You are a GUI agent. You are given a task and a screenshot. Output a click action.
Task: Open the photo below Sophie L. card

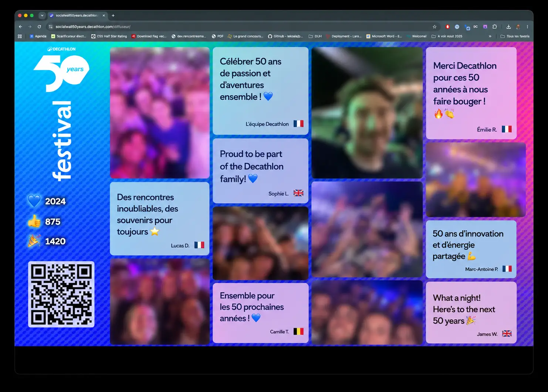tap(260, 243)
